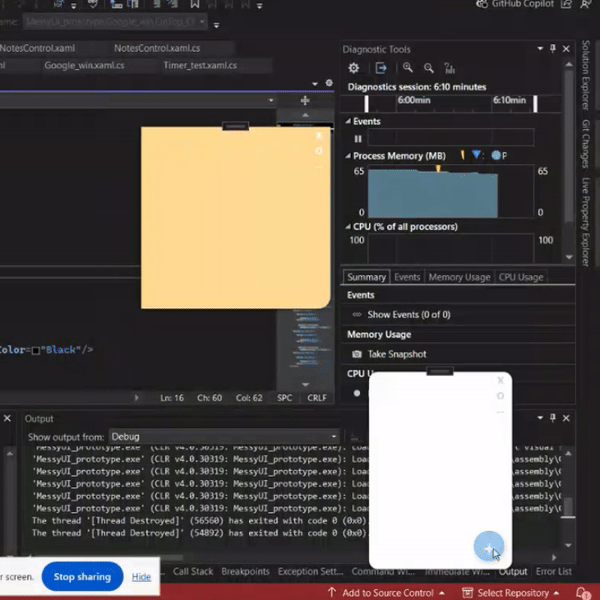The width and height of the screenshot is (600, 600).
Task: Switch to the Summary tab
Action: 366,277
